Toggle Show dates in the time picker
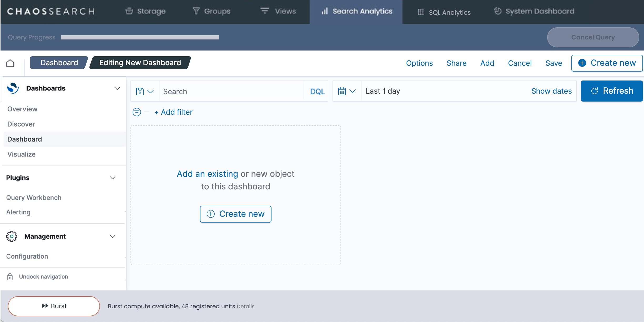 551,91
